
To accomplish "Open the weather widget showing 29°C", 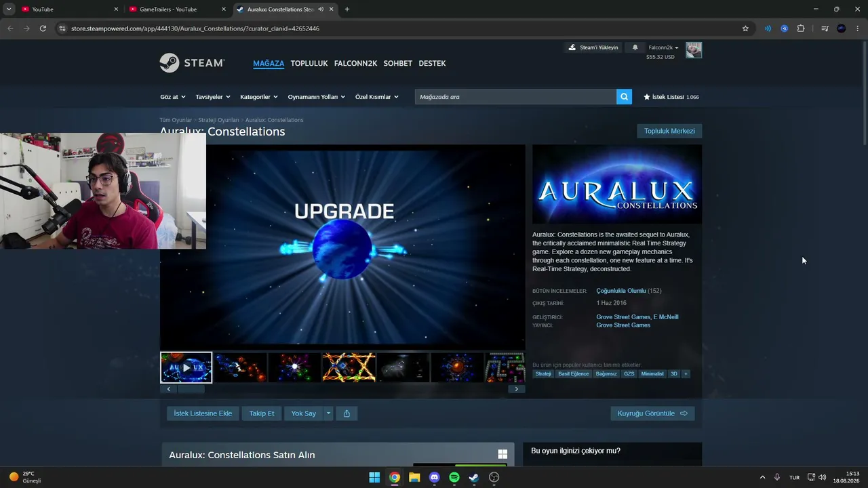I will pos(25,477).
